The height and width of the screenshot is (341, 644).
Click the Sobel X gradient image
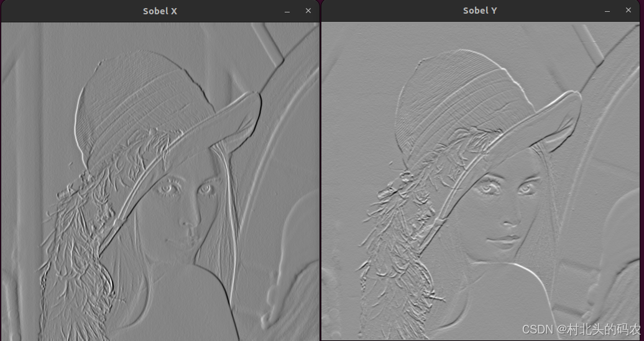pyautogui.click(x=160, y=182)
